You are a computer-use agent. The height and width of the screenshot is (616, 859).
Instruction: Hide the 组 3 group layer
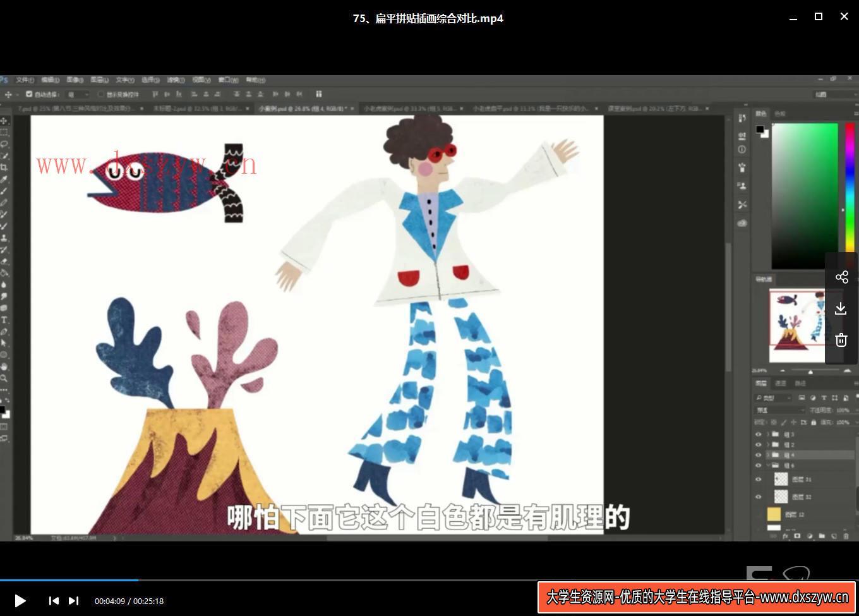[x=759, y=434]
